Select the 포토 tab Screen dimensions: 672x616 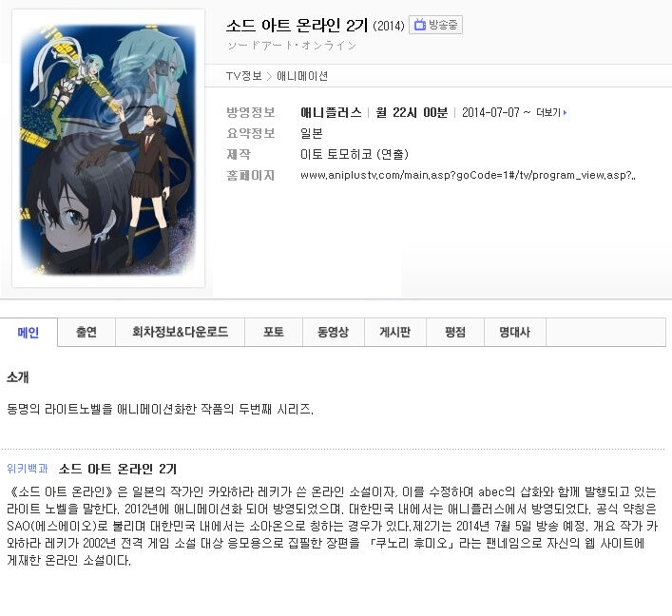(x=274, y=332)
